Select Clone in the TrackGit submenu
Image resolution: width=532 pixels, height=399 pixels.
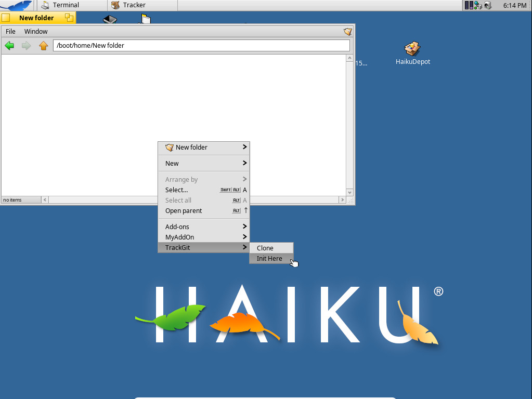click(x=271, y=248)
